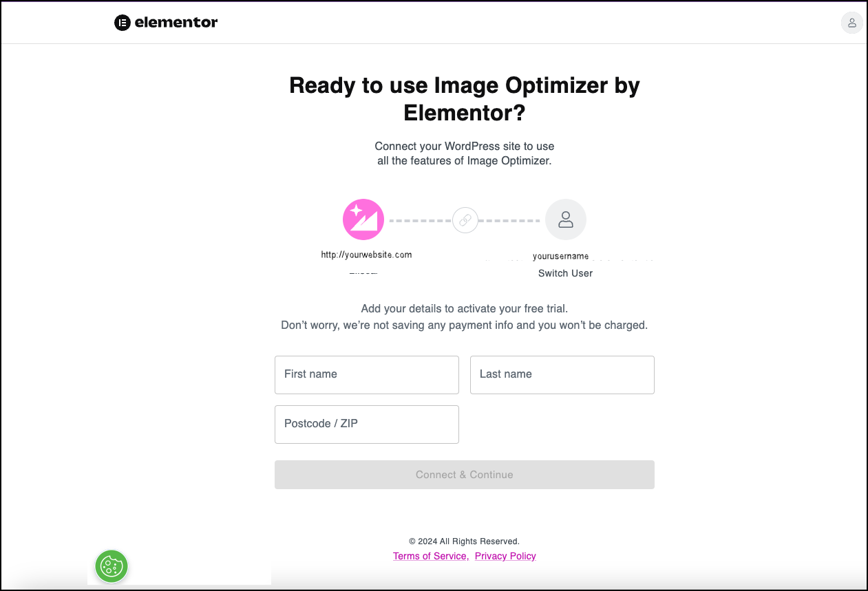
Task: Click the free trial details notice text
Action: (x=465, y=316)
